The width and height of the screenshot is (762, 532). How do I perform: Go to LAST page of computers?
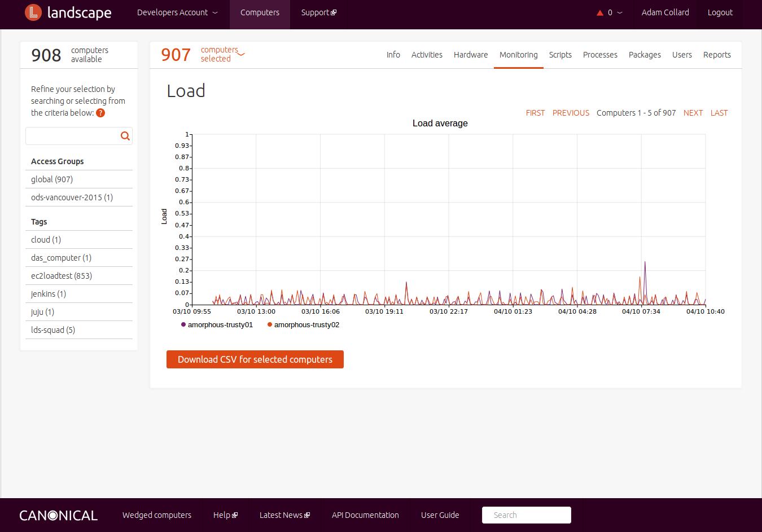point(719,113)
